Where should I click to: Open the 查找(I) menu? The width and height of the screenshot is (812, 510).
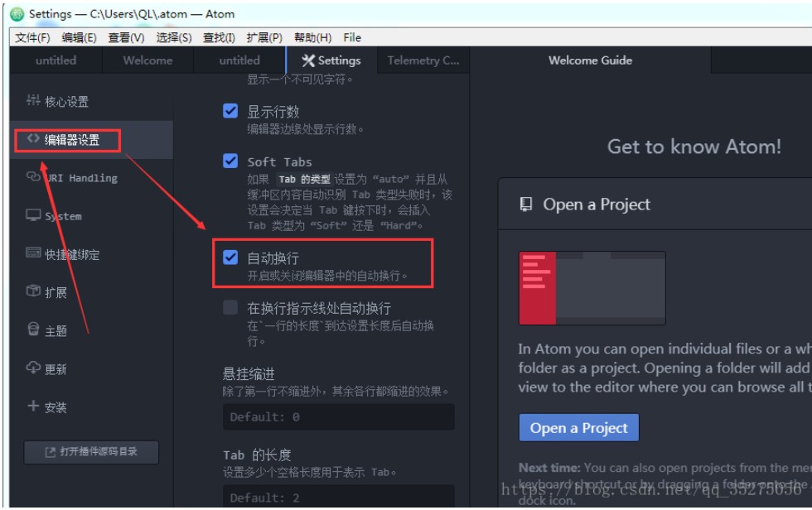pos(219,37)
